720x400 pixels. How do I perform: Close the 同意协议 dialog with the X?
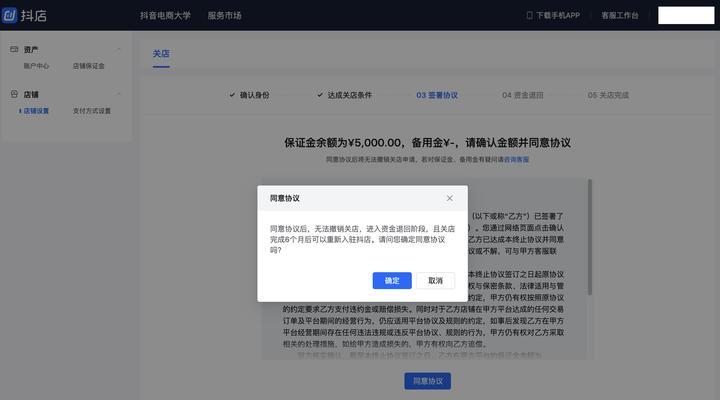pos(449,198)
